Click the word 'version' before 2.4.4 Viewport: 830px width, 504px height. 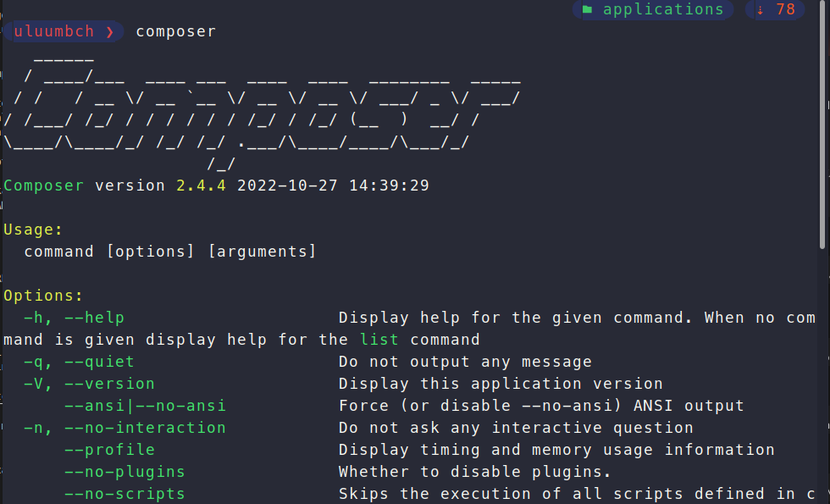click(x=130, y=186)
